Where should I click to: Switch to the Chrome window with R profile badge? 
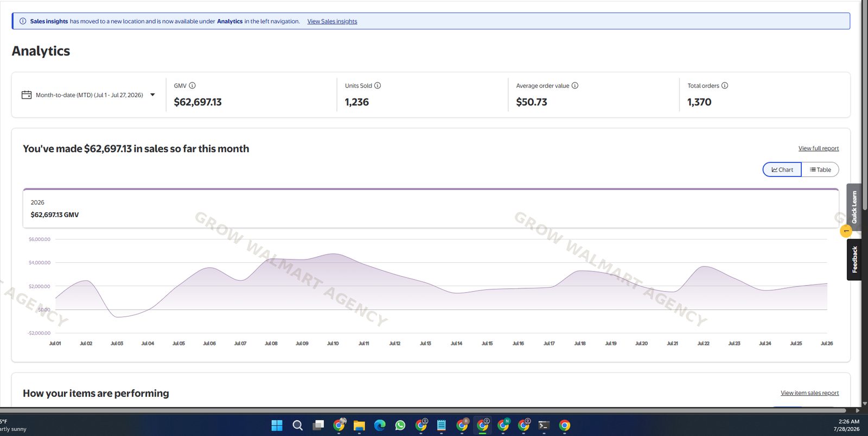462,425
